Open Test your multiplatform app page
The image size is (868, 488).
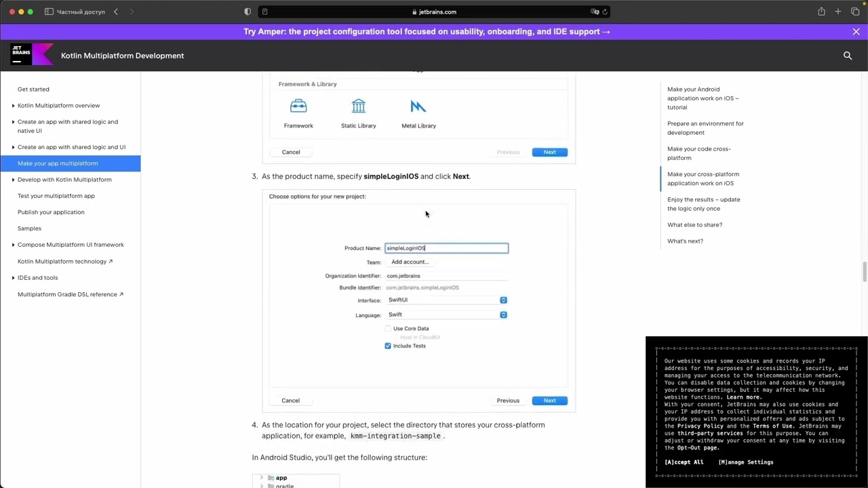click(56, 196)
